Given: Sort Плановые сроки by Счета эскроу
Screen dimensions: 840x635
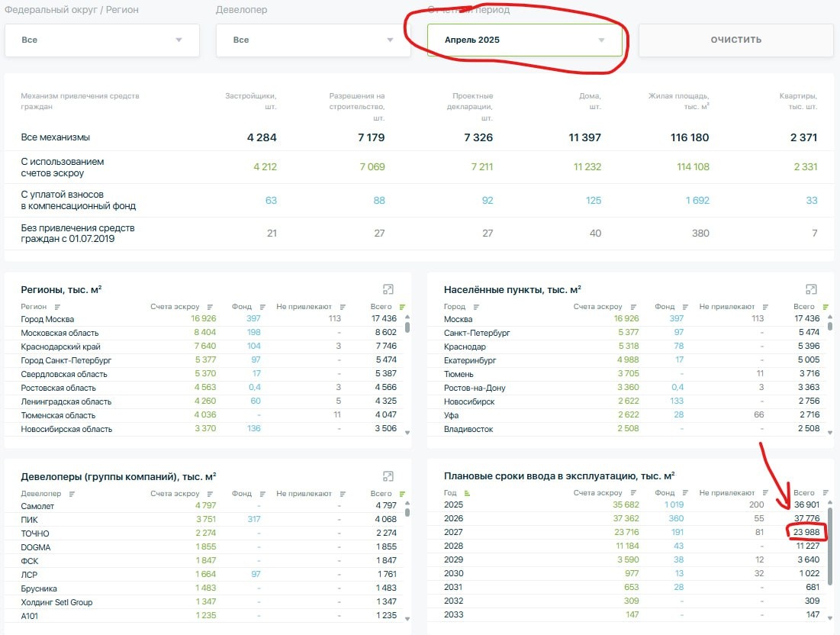Looking at the screenshot, I should (x=633, y=493).
